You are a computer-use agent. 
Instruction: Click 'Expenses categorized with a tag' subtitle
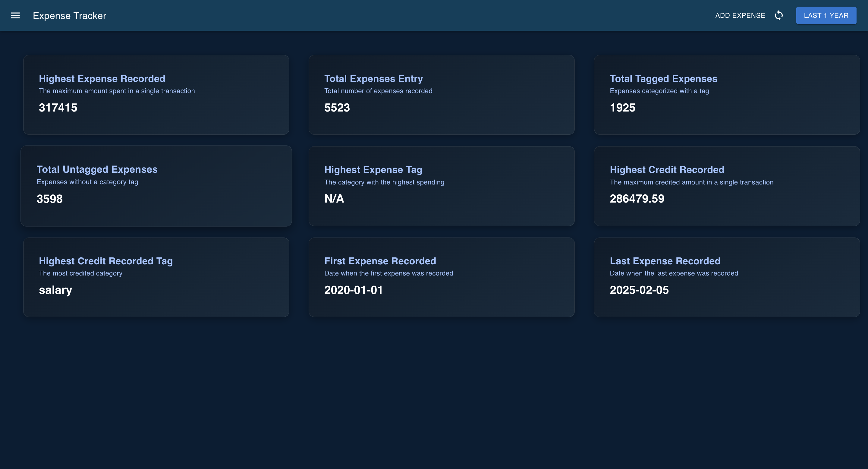(659, 91)
